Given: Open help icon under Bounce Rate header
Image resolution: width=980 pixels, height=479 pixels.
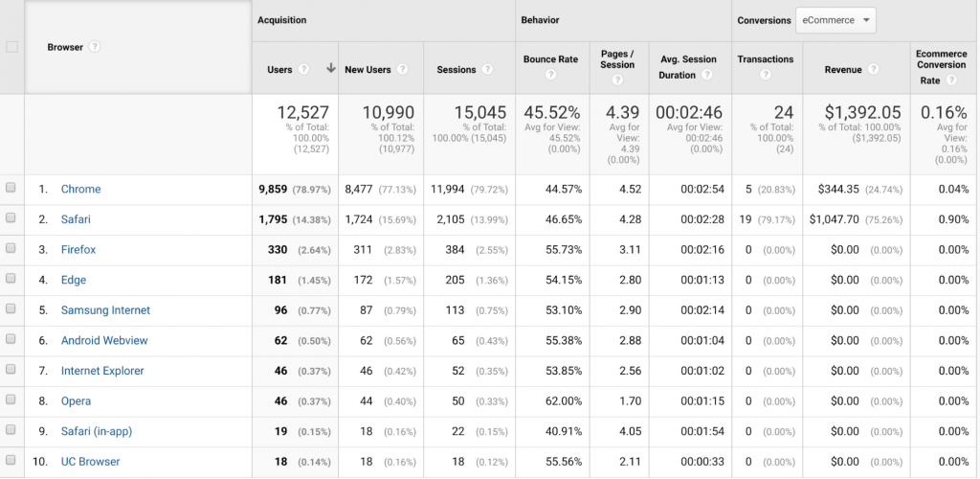Looking at the screenshot, I should click(550, 75).
